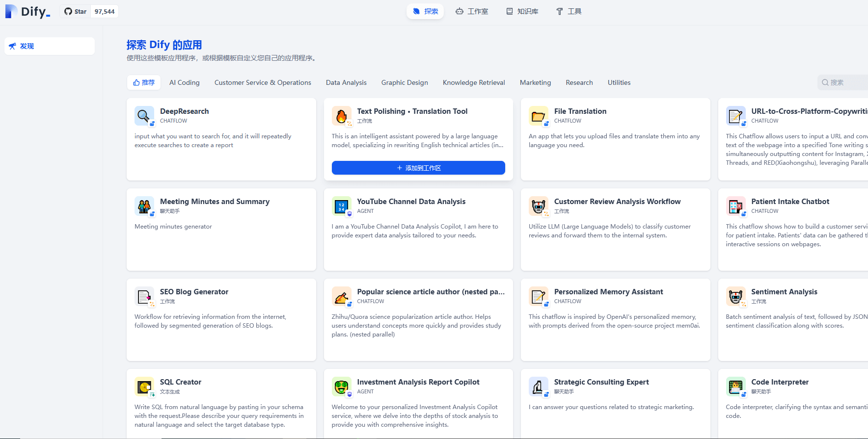Open the 知识库 knowledge tab

click(522, 11)
